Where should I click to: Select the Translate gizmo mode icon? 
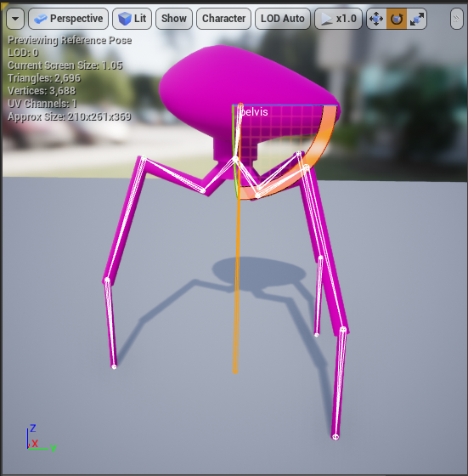(x=376, y=19)
